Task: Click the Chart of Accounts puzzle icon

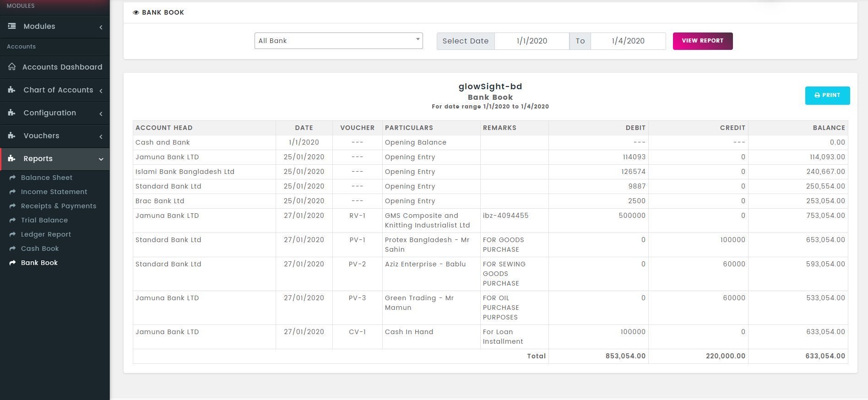Action: coord(12,90)
